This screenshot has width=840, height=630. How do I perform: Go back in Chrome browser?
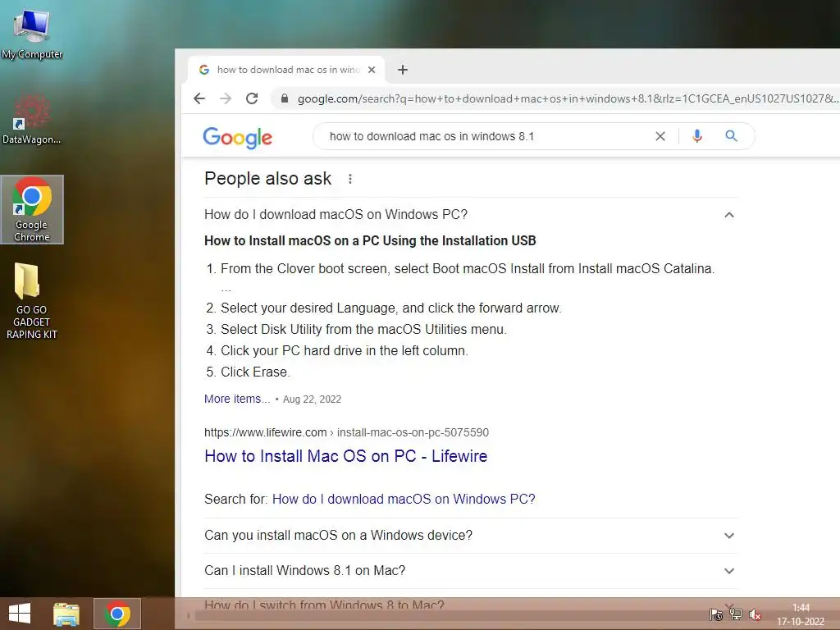coord(199,98)
